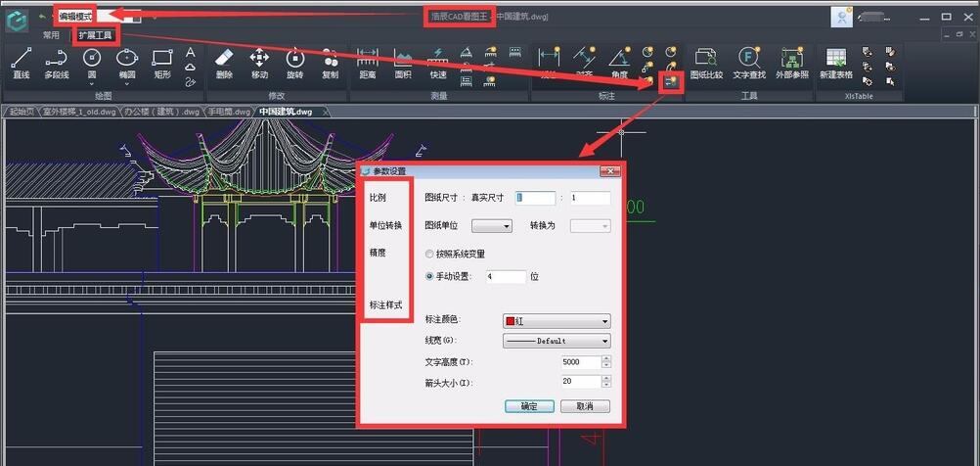Click the top-right small icon in 测量
The image size is (980, 466).
pos(515,52)
